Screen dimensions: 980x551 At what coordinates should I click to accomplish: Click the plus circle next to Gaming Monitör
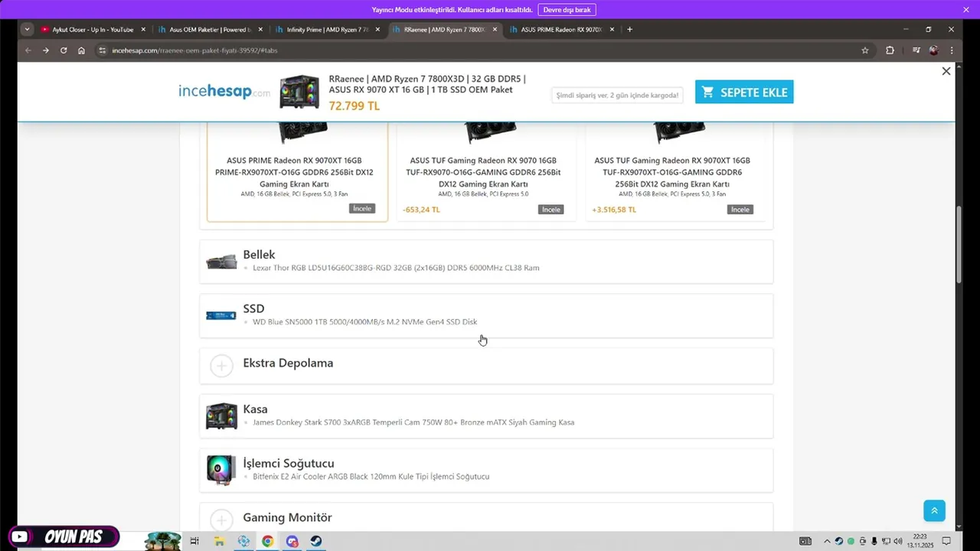pos(221,520)
